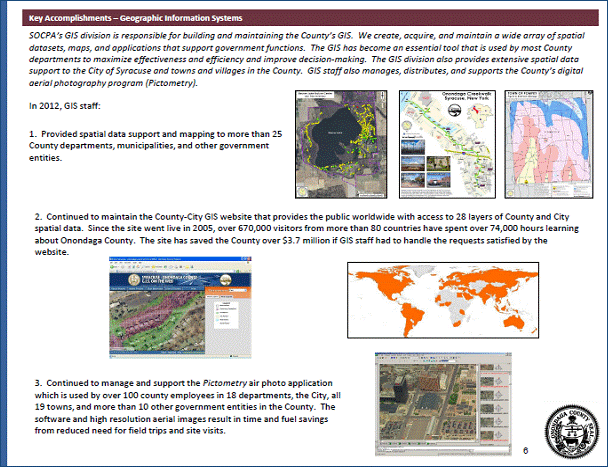The width and height of the screenshot is (608, 467).
Task: Click the left seal in GIS website banner
Action: (134, 280)
